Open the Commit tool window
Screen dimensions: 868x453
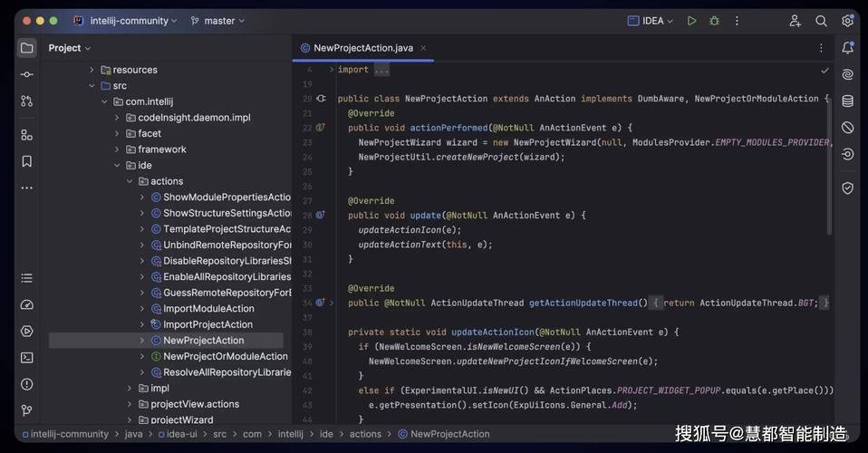[27, 74]
